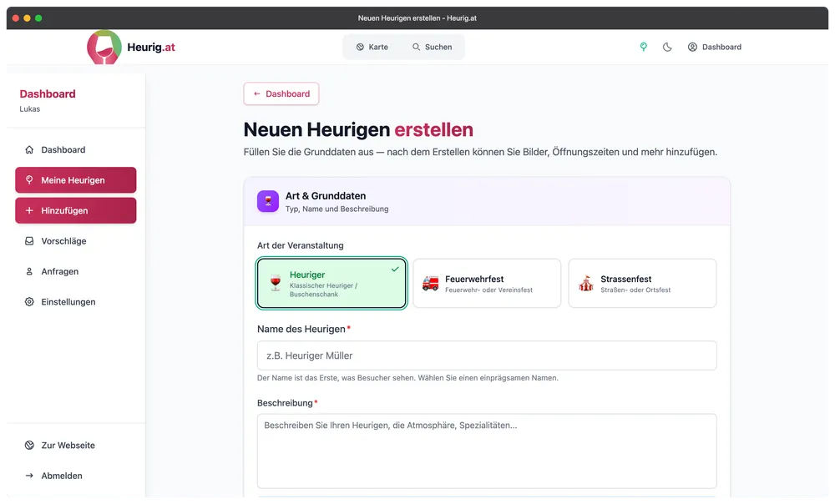
Task: Click the Name des Heurigen input field
Action: (487, 355)
